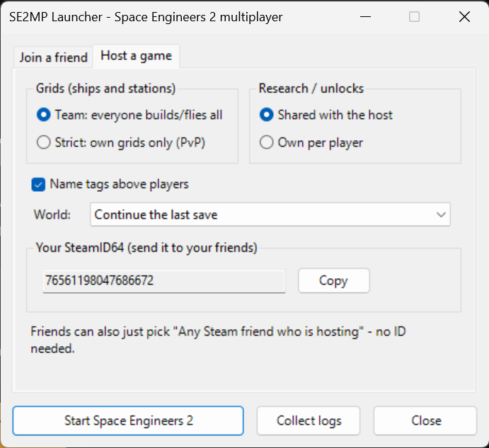Switch to the Join a friend tab
Image resolution: width=489 pixels, height=448 pixels.
[x=53, y=58]
